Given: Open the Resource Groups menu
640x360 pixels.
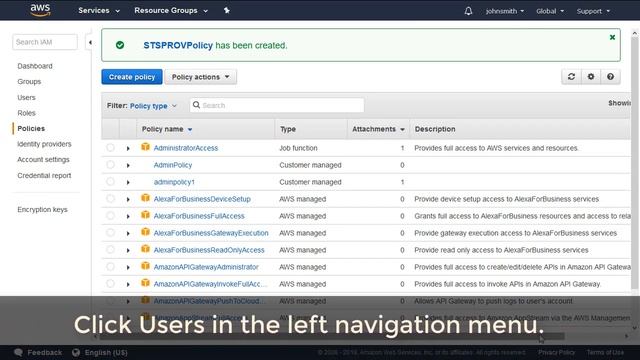Looking at the screenshot, I should (x=171, y=11).
